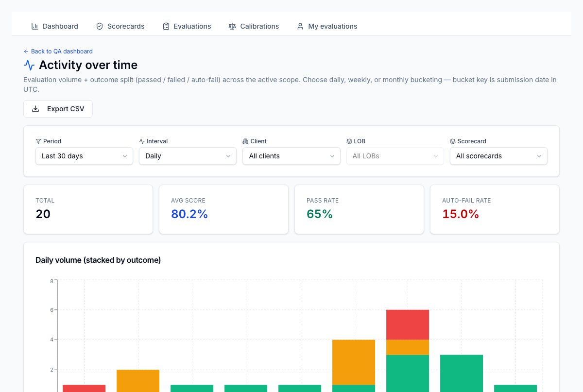The height and width of the screenshot is (392, 583).
Task: Click the layers icon beside Scorecard label
Action: [x=453, y=141]
